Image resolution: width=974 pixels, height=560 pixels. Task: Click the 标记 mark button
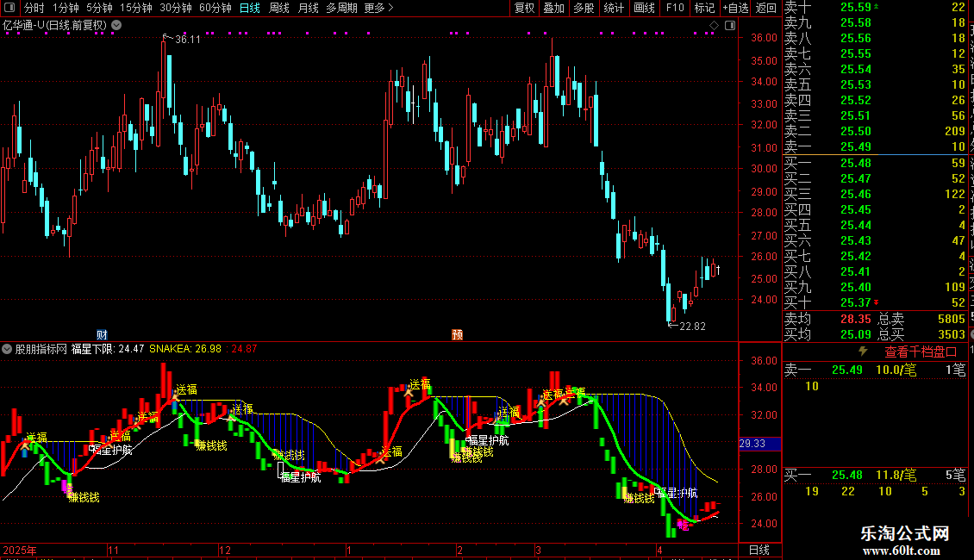pos(704,8)
